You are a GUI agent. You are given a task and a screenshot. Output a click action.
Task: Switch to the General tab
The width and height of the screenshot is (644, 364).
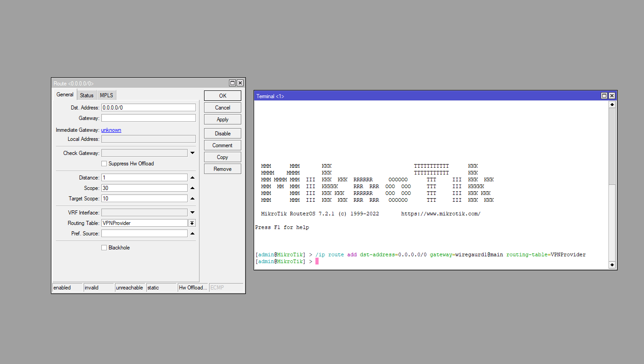65,95
